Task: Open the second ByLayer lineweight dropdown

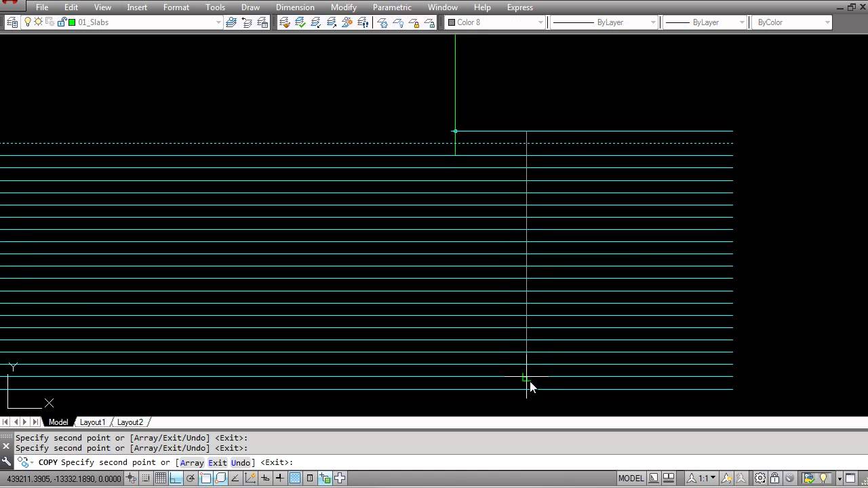Action: tap(742, 22)
